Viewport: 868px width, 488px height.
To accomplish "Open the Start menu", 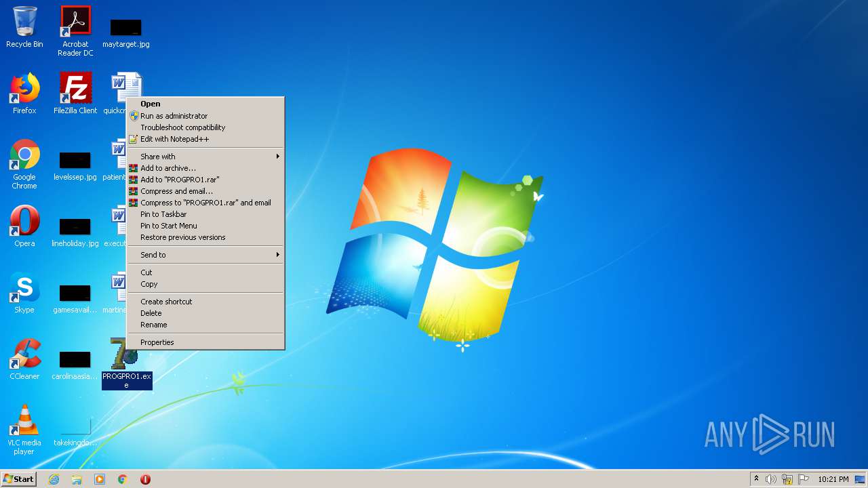I will pos(19,479).
